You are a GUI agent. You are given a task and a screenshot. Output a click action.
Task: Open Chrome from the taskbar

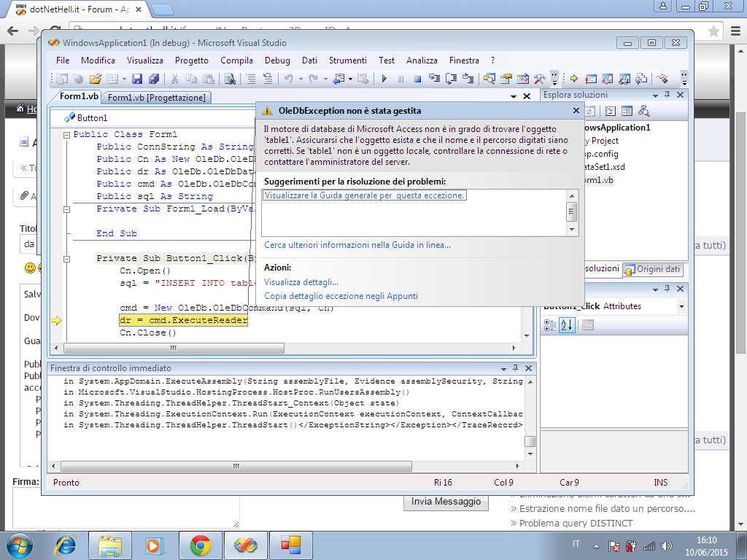200,545
